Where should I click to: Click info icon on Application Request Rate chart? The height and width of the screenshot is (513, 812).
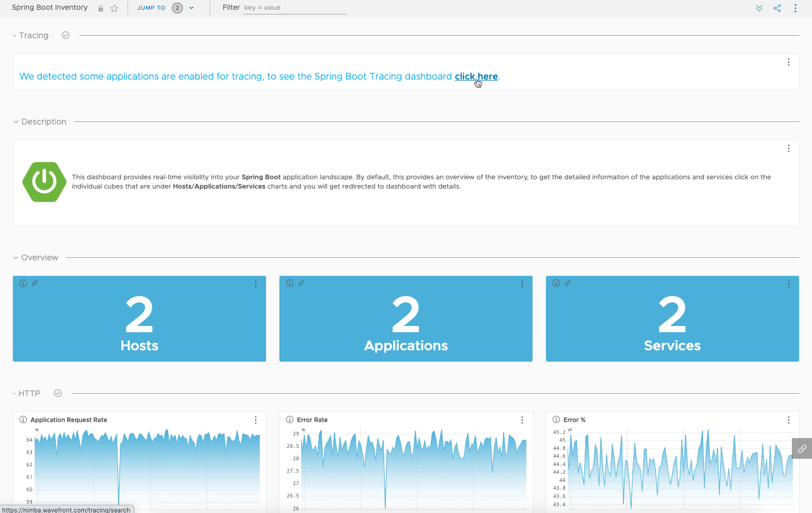(23, 419)
